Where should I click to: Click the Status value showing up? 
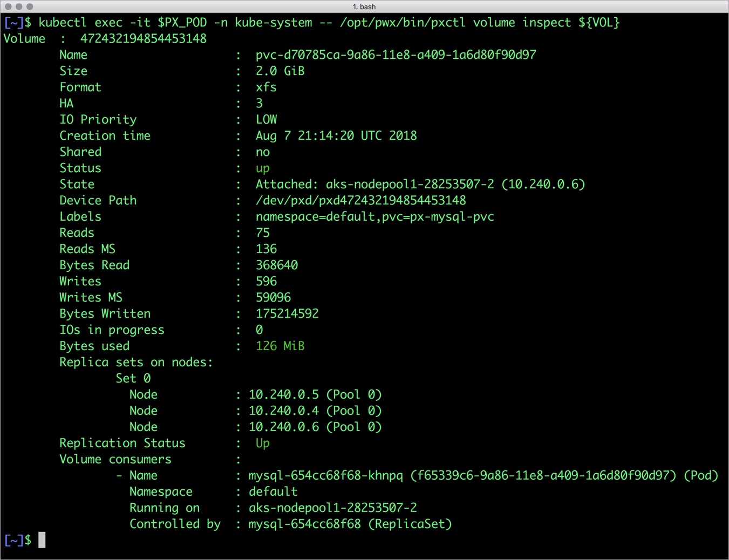pyautogui.click(x=262, y=168)
